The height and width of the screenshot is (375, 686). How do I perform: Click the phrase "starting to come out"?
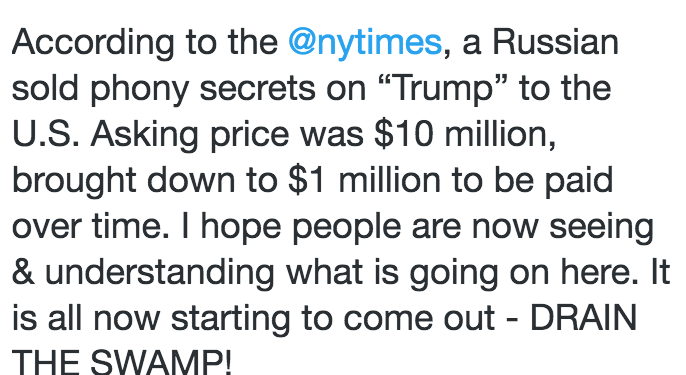tap(333, 319)
